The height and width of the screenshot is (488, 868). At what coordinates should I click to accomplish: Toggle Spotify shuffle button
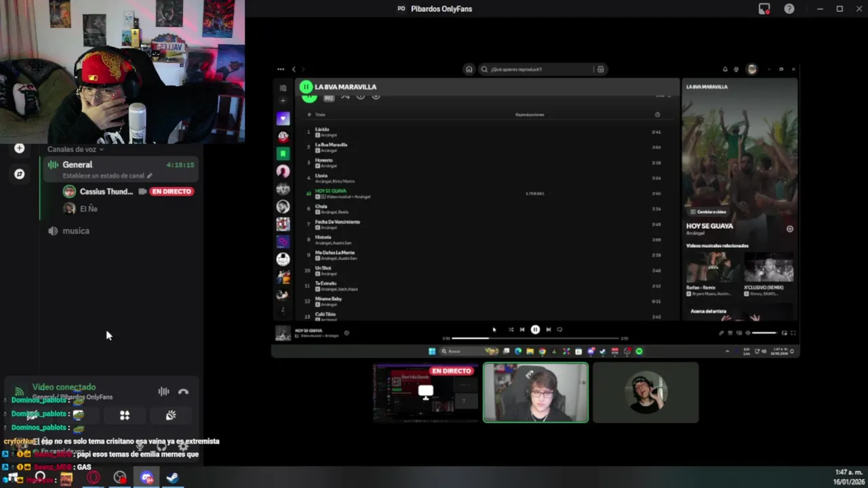click(x=511, y=329)
